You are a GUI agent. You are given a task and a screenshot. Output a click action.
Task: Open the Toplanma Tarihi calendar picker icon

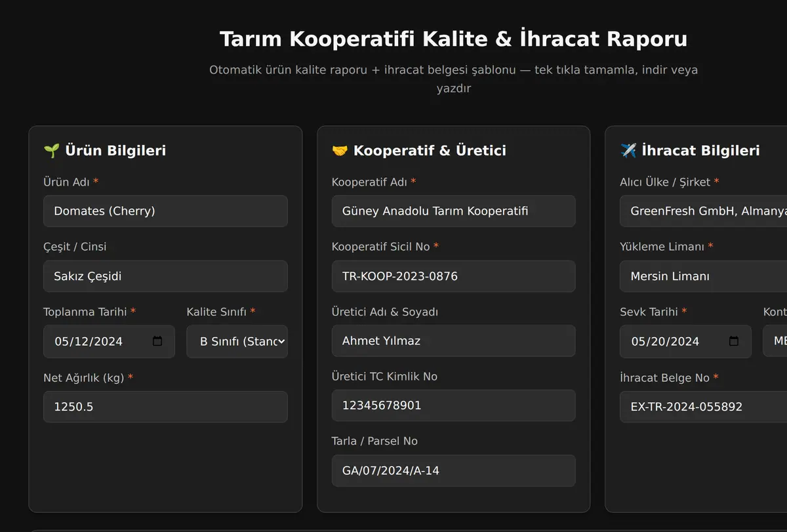(157, 341)
